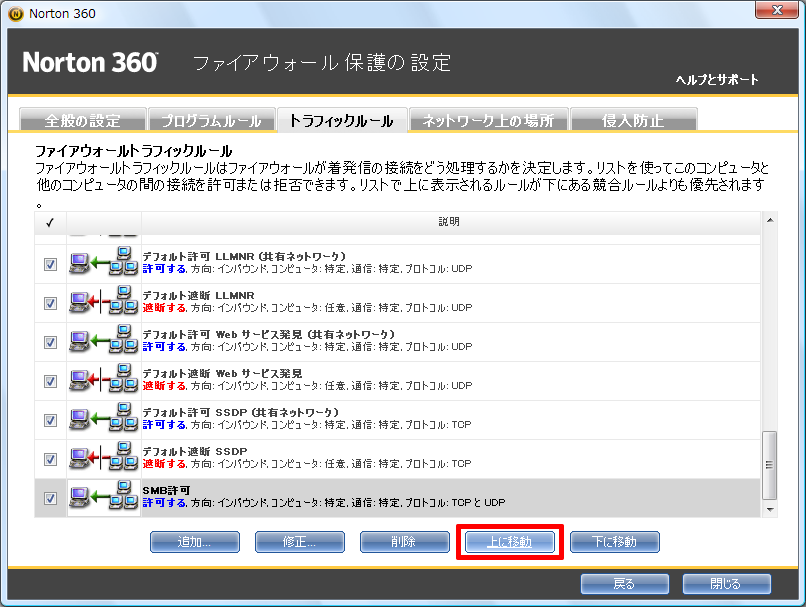The width and height of the screenshot is (806, 607).
Task: Click the 説明 column header
Action: pos(451,221)
